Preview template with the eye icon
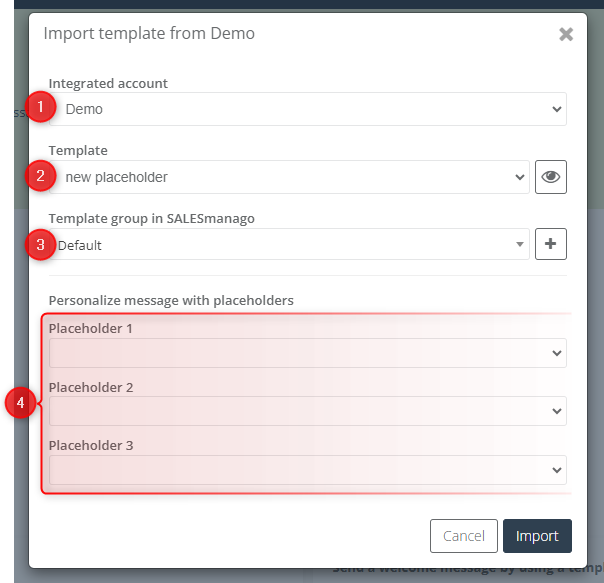This screenshot has height=583, width=604. [x=550, y=177]
